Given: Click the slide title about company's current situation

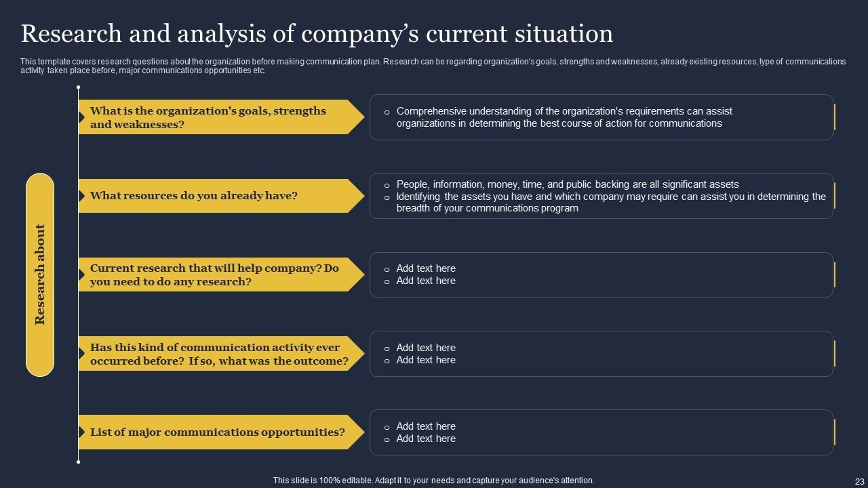Looking at the screenshot, I should click(x=317, y=33).
